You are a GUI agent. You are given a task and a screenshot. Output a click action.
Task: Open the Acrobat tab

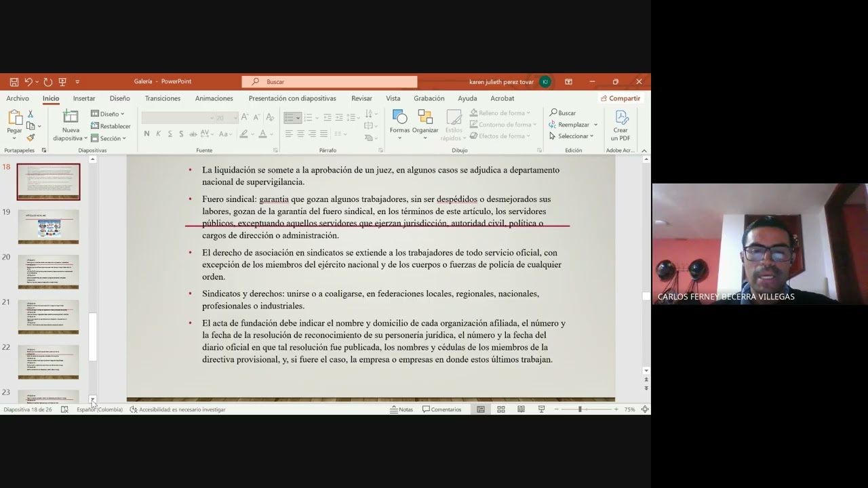coord(502,98)
